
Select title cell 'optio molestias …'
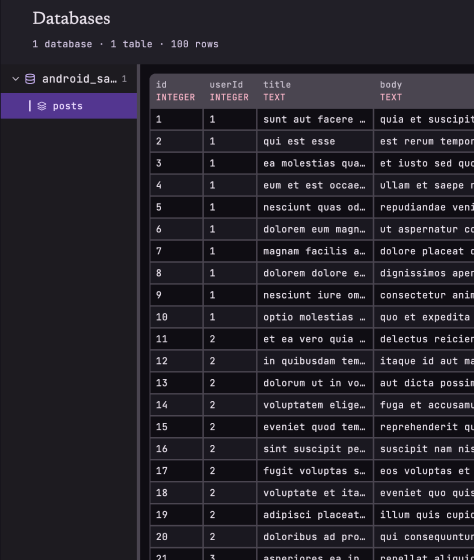(x=315, y=317)
